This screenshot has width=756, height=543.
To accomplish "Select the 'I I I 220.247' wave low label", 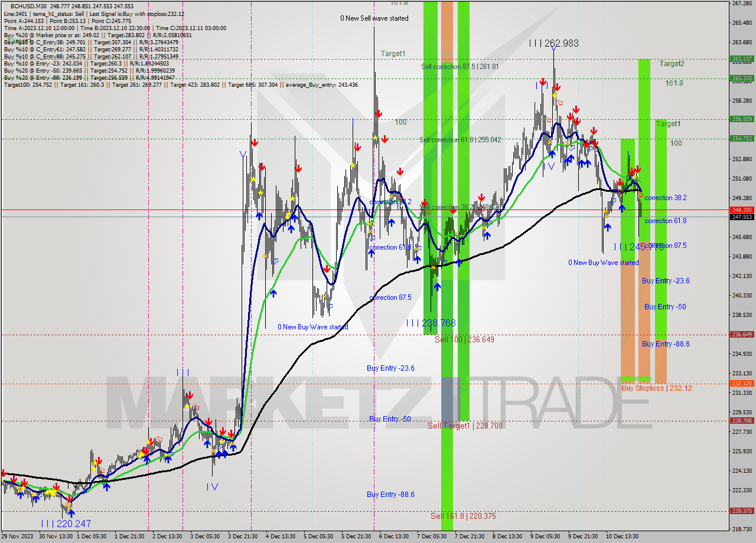I will pyautogui.click(x=66, y=524).
